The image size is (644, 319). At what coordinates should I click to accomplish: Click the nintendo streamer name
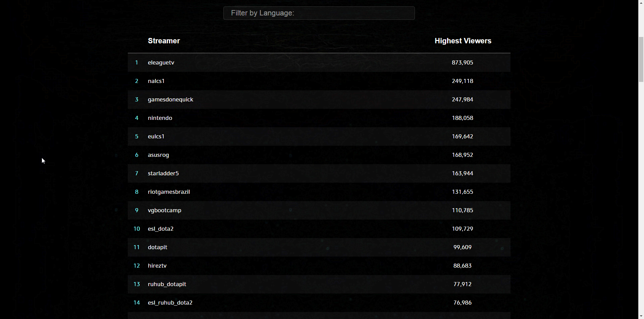pyautogui.click(x=160, y=118)
